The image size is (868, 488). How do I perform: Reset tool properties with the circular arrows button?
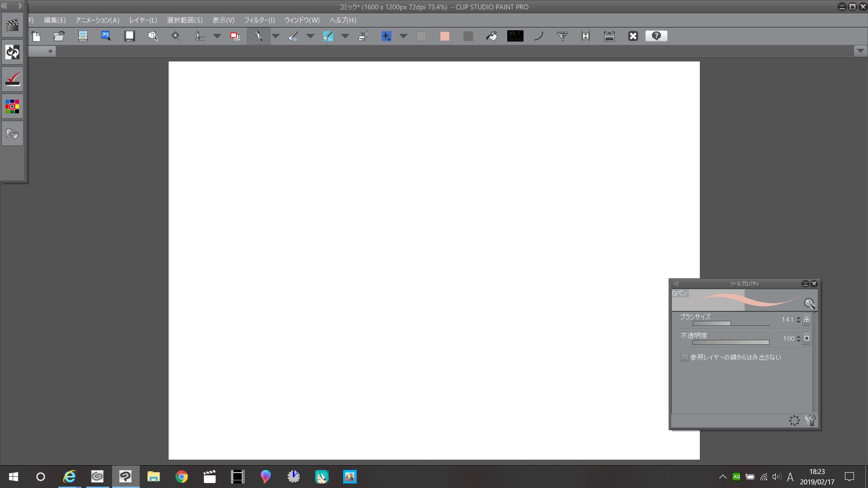[x=794, y=420]
